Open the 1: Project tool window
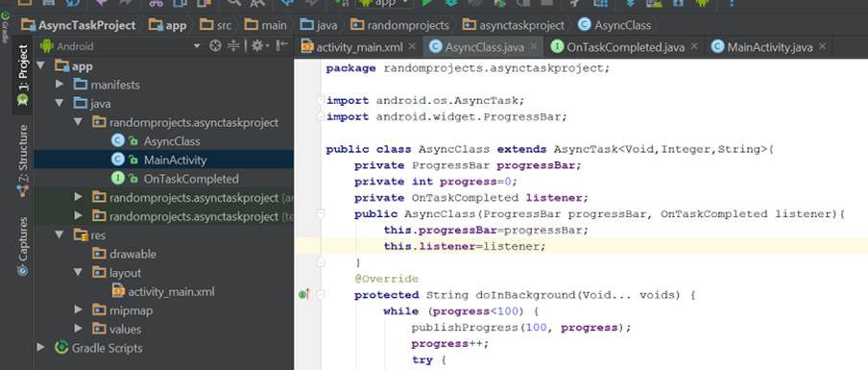Screen dimensions: 868x370 click(x=23, y=75)
